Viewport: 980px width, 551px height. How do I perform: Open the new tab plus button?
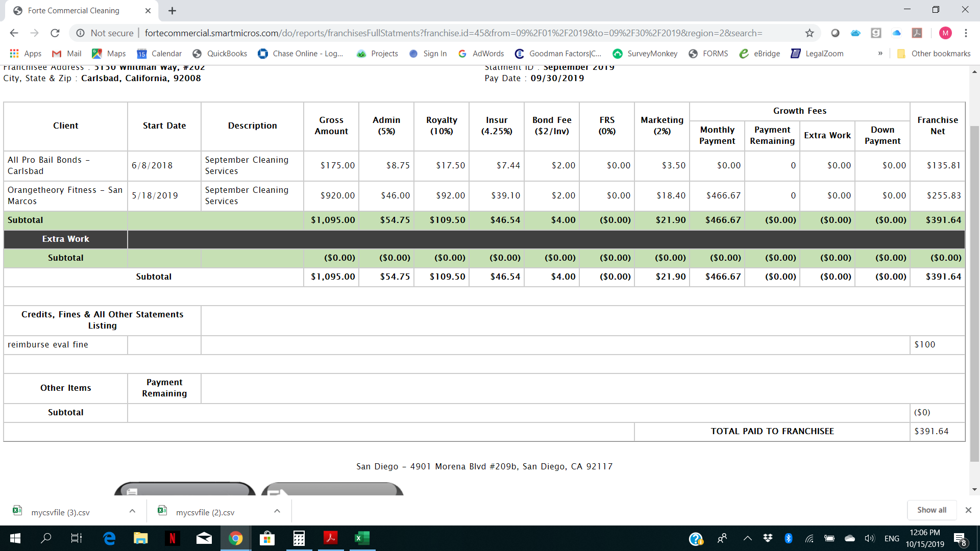point(173,11)
